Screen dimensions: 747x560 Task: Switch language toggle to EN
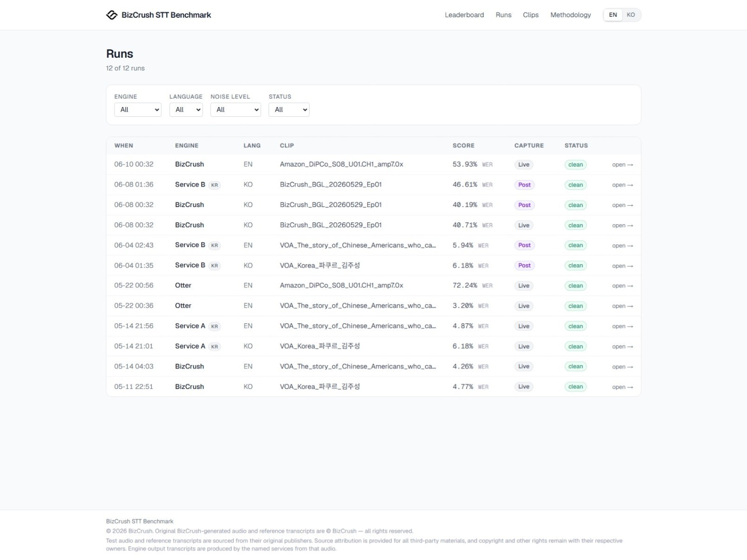tap(613, 15)
